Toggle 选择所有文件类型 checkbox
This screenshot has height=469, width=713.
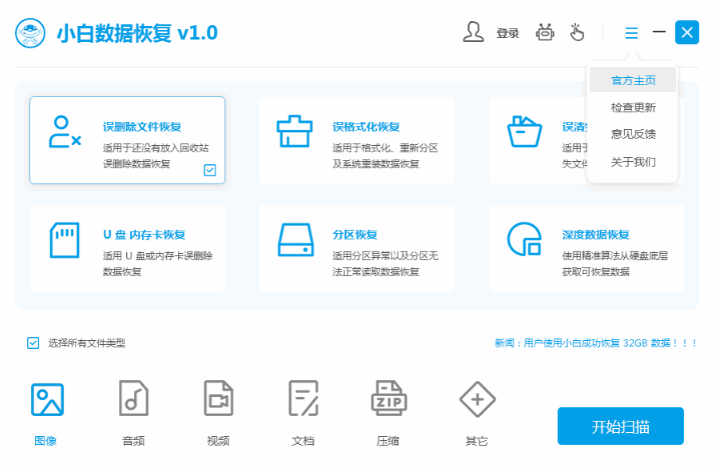pos(33,343)
